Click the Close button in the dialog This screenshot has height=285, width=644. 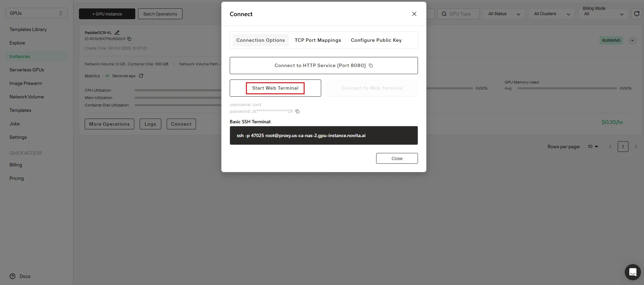[397, 158]
